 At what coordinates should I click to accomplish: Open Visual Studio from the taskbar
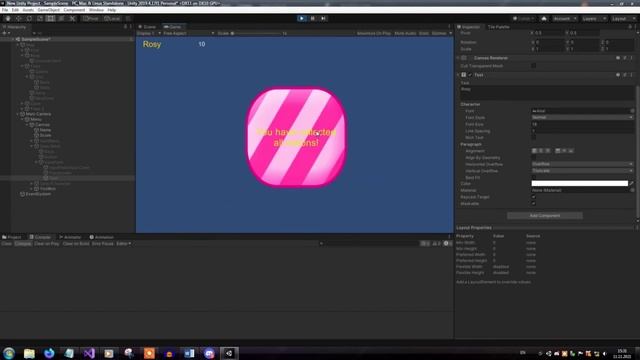coord(89,353)
